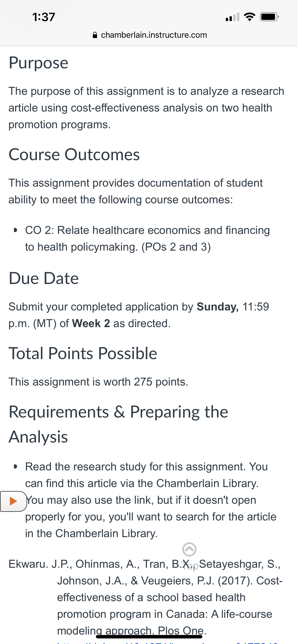Tap the home indicator bar
The height and width of the screenshot is (644, 298).
pos(149,637)
